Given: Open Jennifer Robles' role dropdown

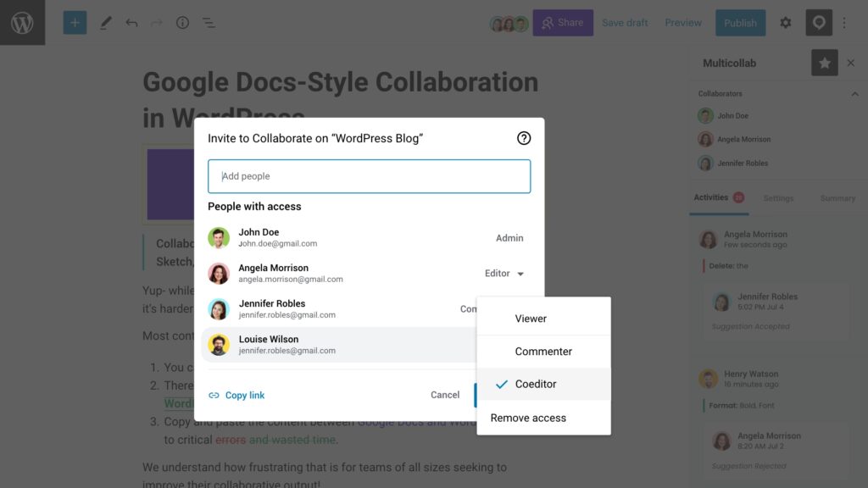Looking at the screenshot, I should [468, 309].
